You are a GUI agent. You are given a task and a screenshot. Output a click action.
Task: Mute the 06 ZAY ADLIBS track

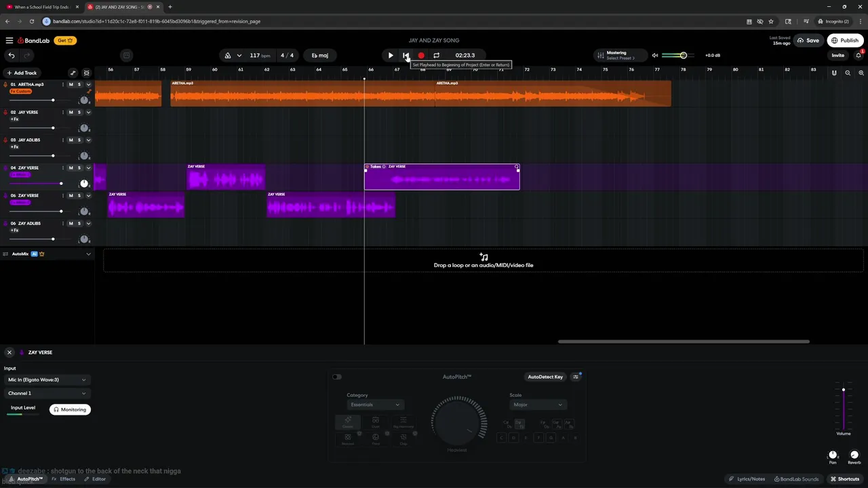click(x=71, y=224)
